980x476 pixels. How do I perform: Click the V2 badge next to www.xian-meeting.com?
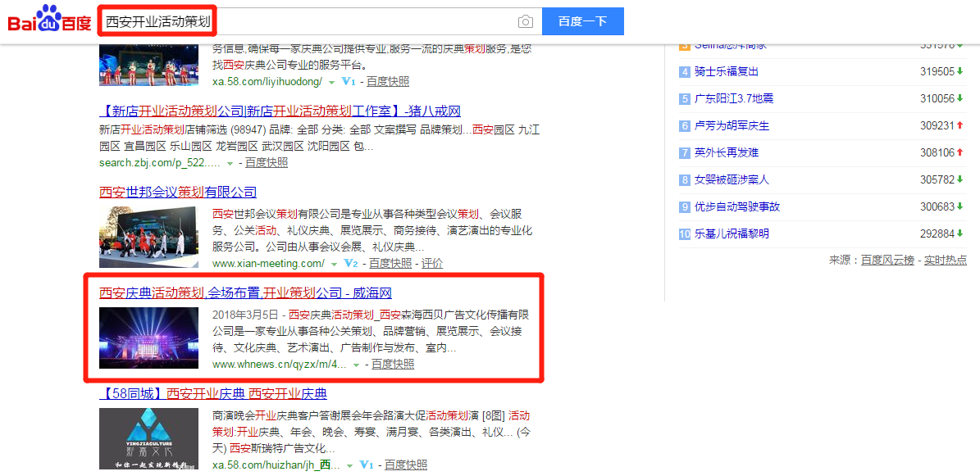pyautogui.click(x=351, y=263)
